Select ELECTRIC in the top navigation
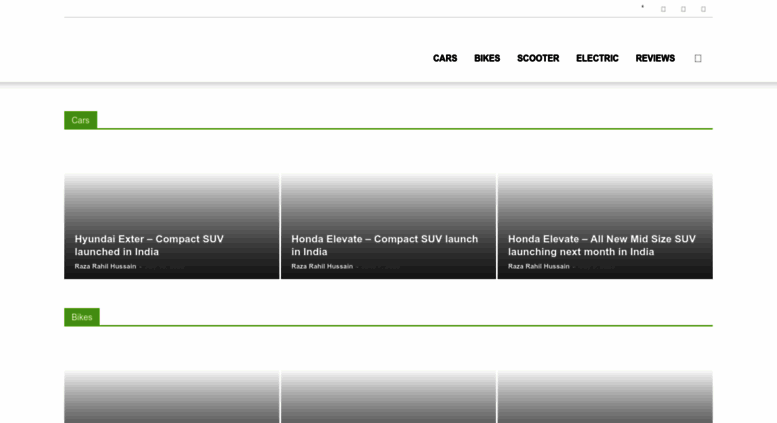 tap(597, 58)
